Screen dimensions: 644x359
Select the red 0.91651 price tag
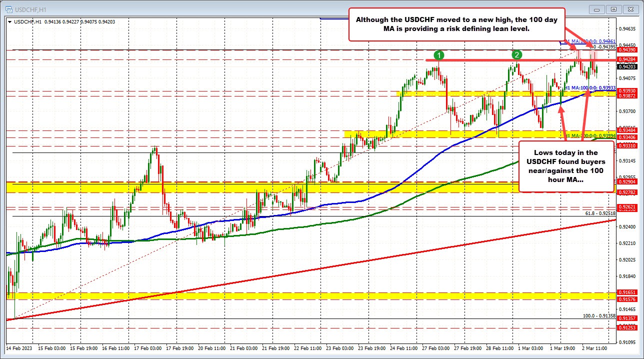coord(626,291)
